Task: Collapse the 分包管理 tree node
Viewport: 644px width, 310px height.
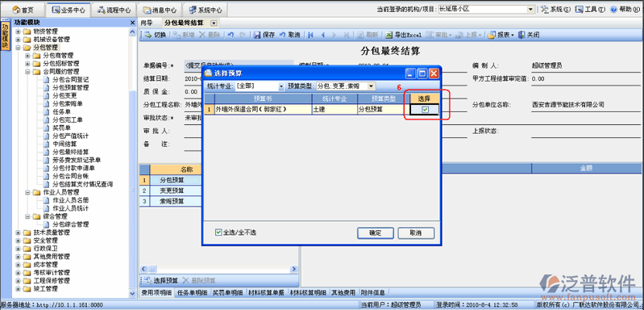Action: (x=18, y=48)
